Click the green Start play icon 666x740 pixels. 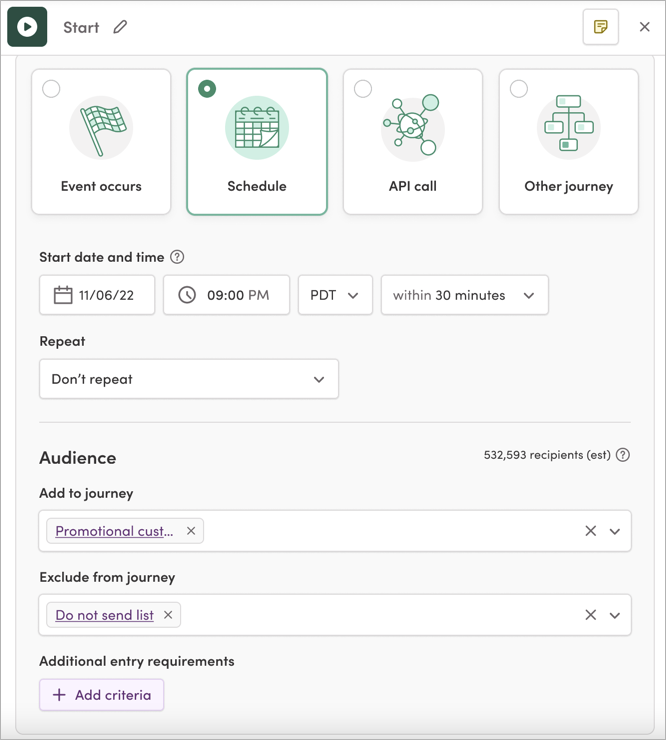coord(27,27)
